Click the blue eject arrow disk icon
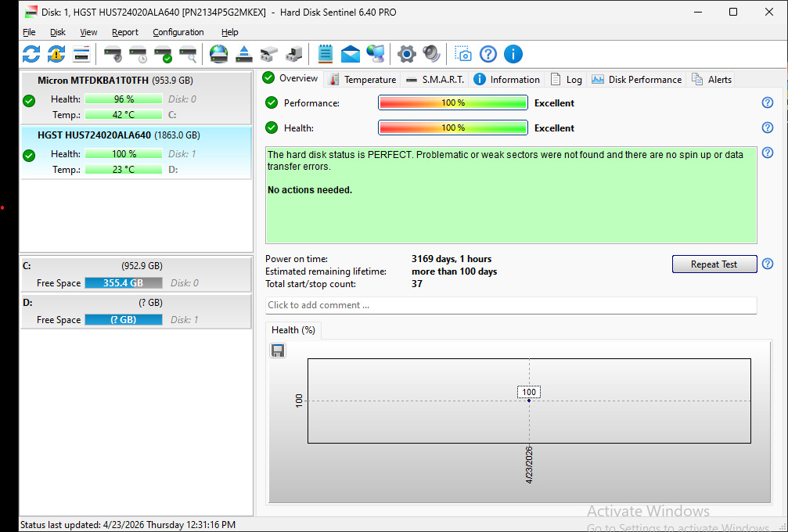Screen dimensions: 788x532 coord(243,54)
